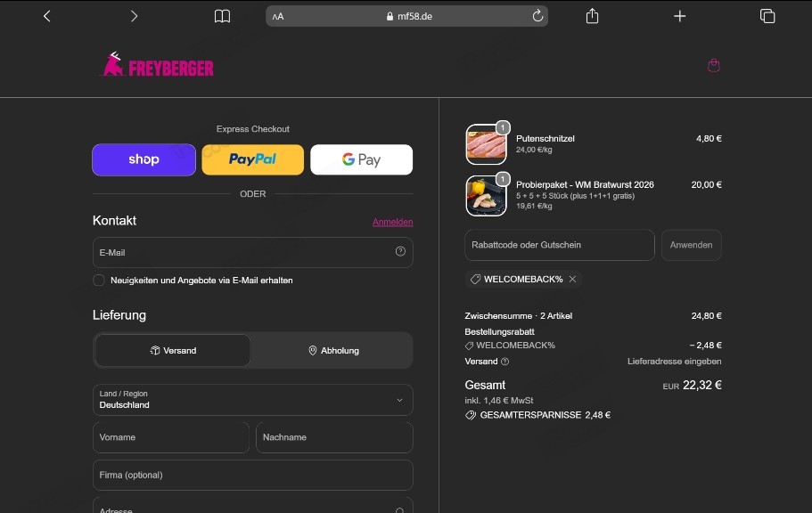Click the Express Checkout heading
The height and width of the screenshot is (513, 812).
coord(253,129)
